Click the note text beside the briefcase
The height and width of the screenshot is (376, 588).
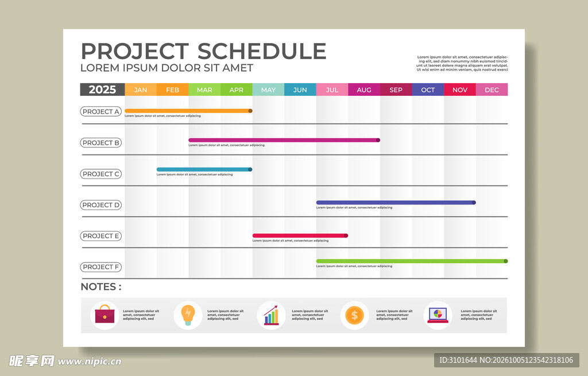[141, 315]
